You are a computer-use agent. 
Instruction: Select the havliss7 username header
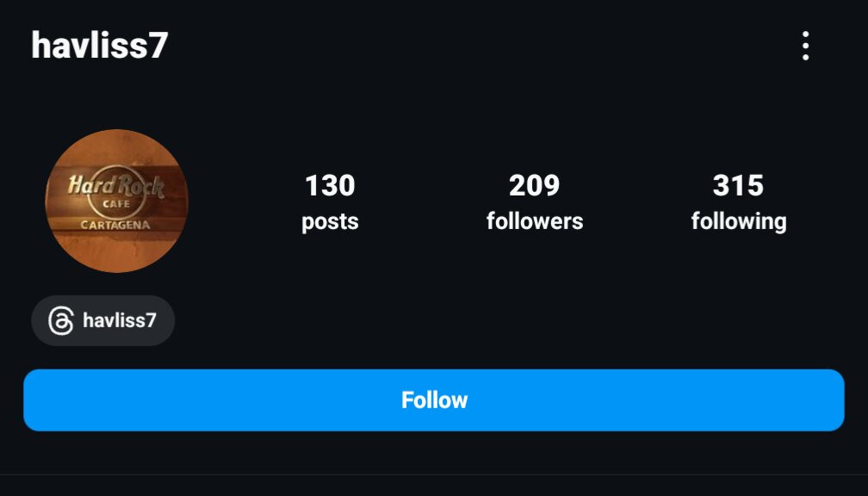[100, 46]
